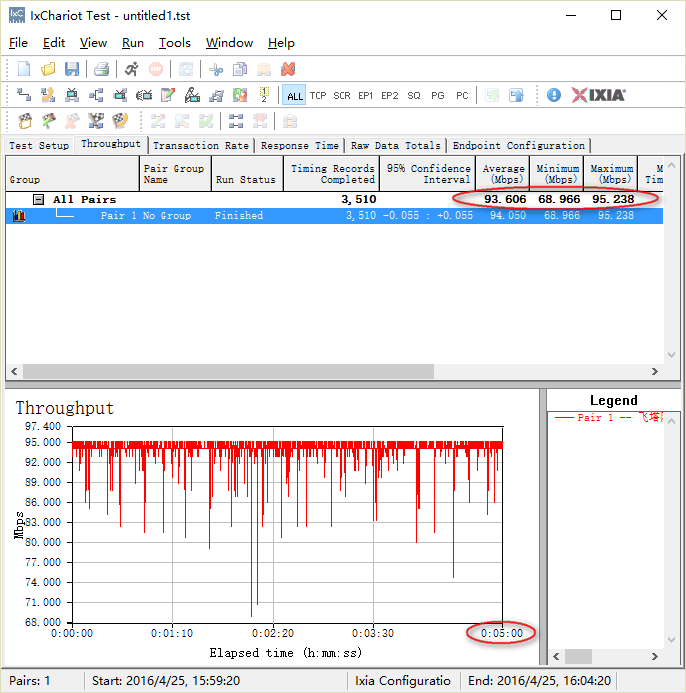Toggle the TCP filter button
Viewport: 686px width, 693px height.
click(318, 95)
